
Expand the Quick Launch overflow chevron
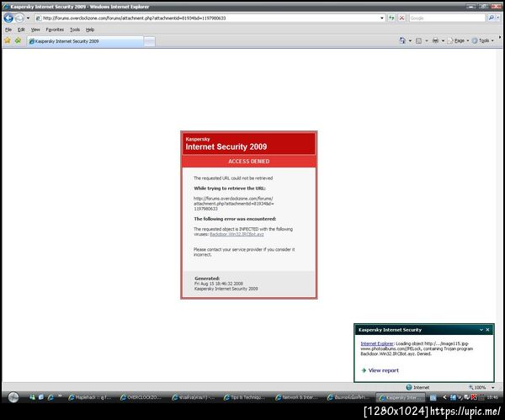[60, 396]
